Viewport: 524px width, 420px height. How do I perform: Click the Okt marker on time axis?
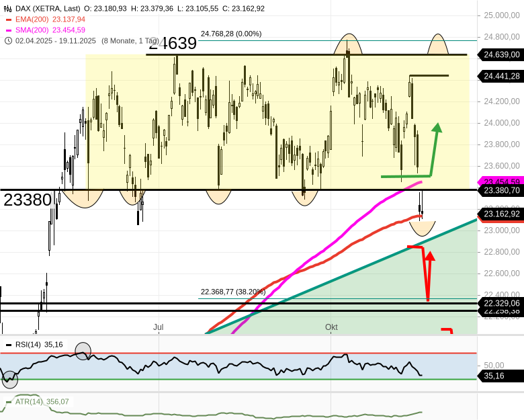click(x=331, y=327)
